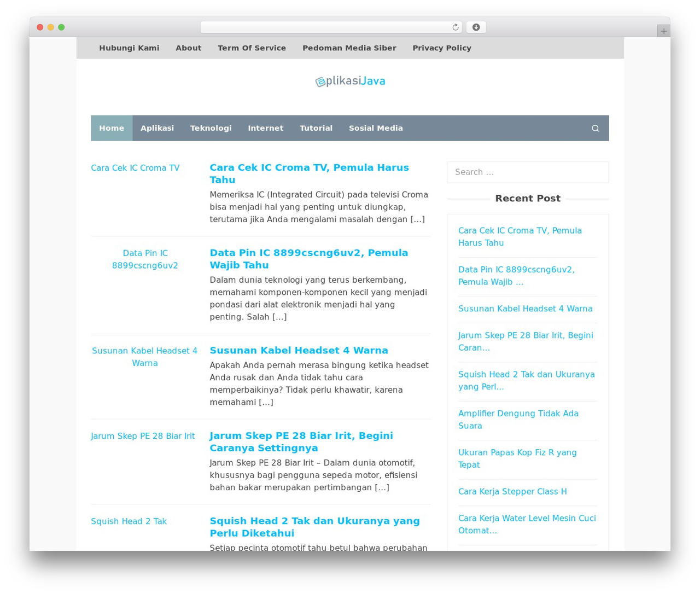Open recent post 'Amplifier Dengung Tidak Ada Suara'
Image resolution: width=700 pixels, height=593 pixels.
click(x=518, y=420)
